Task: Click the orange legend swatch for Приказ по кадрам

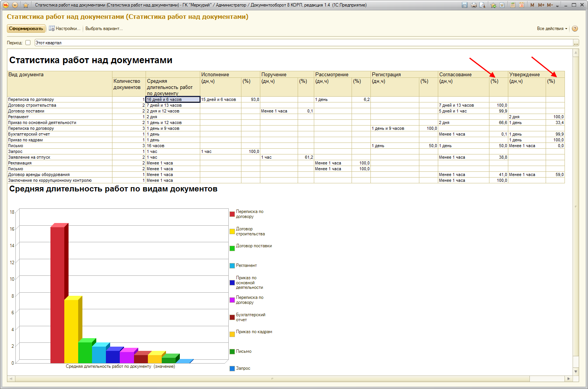Action: [x=232, y=334]
